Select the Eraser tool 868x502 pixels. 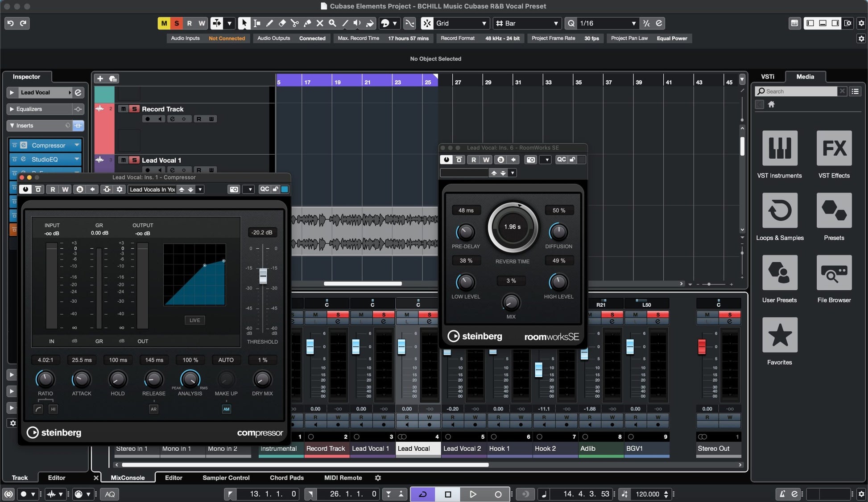coord(282,23)
